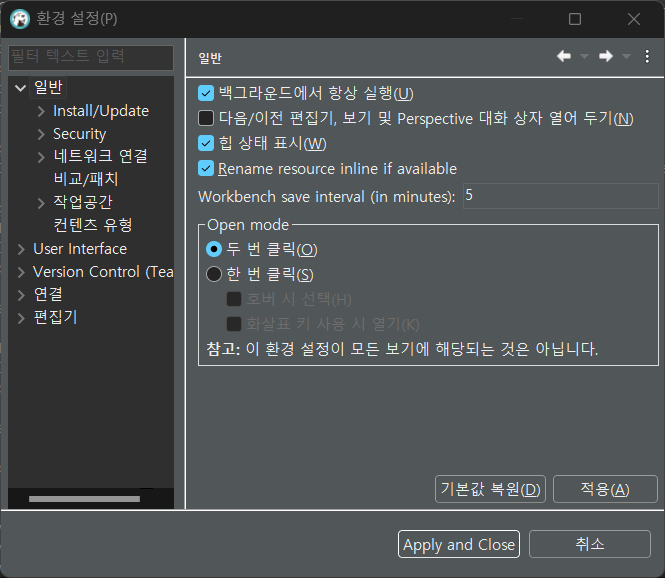
Task: Click Apply and Close button
Action: pos(459,544)
